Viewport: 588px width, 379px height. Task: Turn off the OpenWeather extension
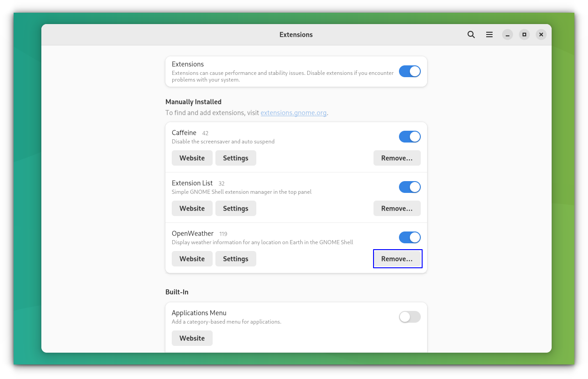pyautogui.click(x=409, y=237)
